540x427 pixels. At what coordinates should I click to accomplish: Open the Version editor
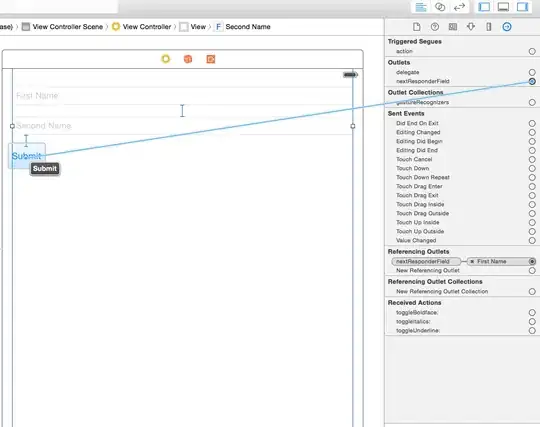tap(459, 7)
